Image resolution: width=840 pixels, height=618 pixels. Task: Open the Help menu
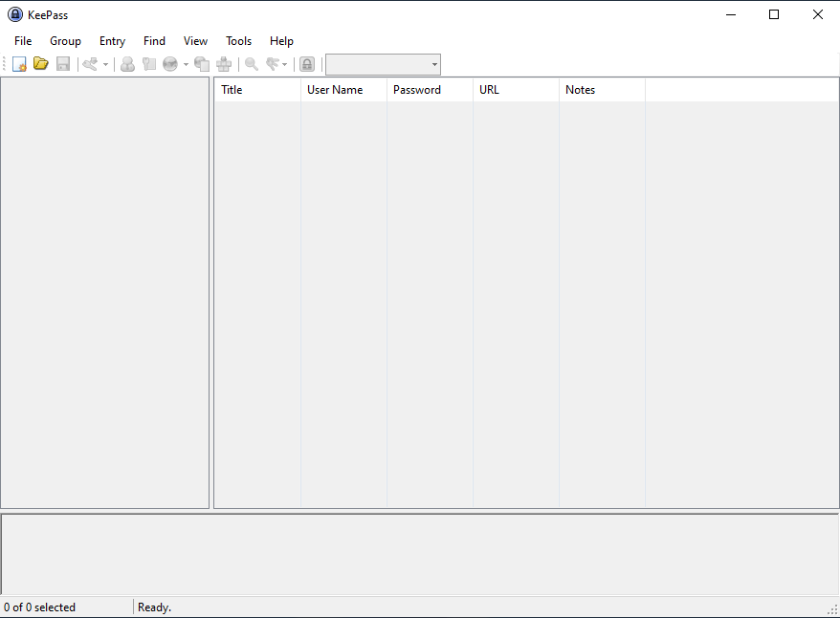pyautogui.click(x=281, y=41)
